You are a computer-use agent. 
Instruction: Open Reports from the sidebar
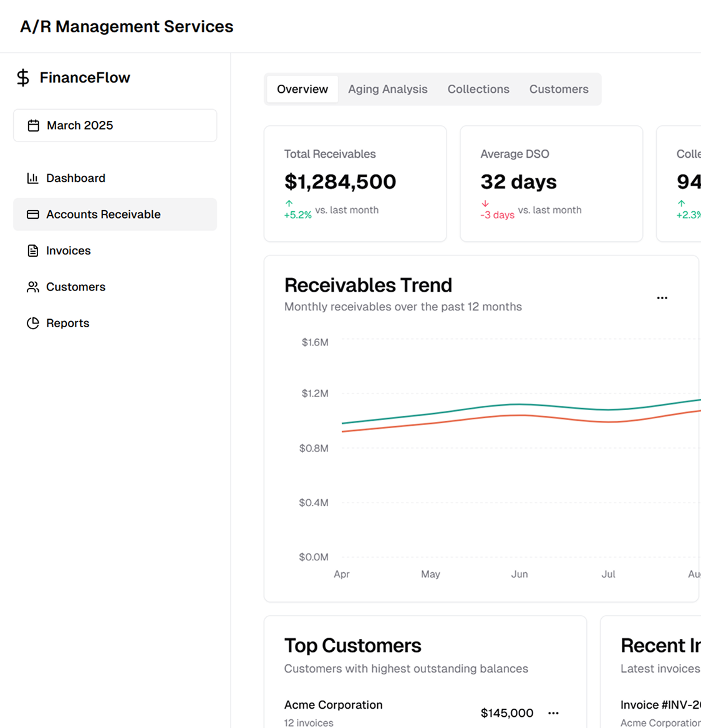[67, 323]
